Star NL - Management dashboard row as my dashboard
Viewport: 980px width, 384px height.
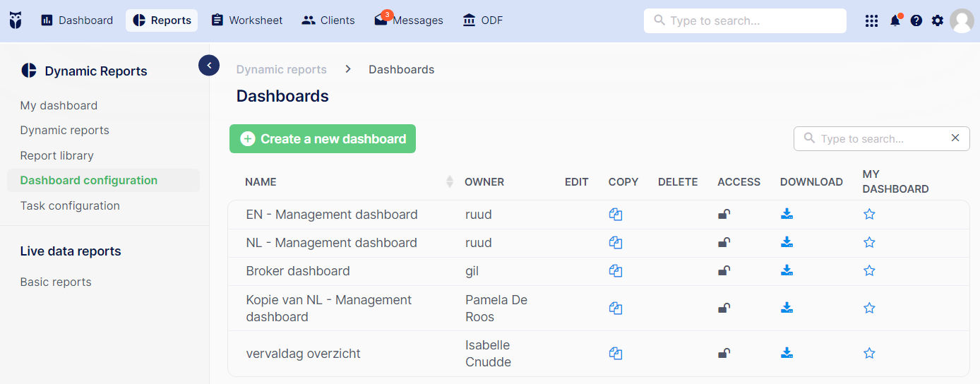pos(869,243)
